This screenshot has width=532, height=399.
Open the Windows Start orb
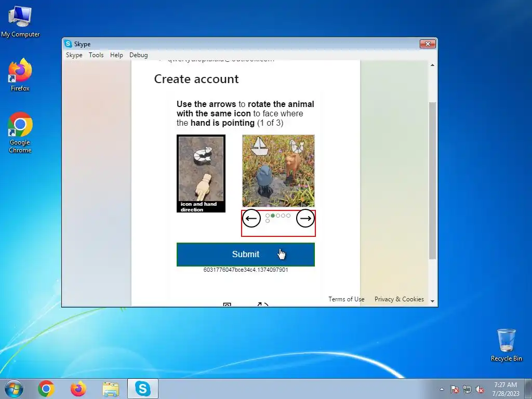coord(14,389)
